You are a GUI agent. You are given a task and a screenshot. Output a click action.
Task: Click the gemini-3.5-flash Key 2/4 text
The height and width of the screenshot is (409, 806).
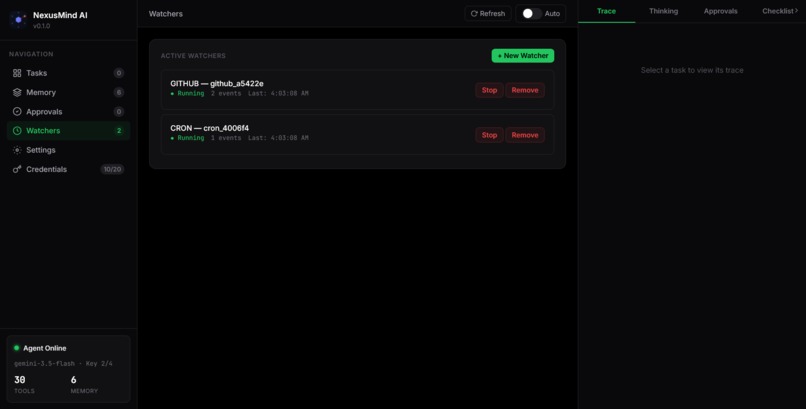(x=63, y=363)
